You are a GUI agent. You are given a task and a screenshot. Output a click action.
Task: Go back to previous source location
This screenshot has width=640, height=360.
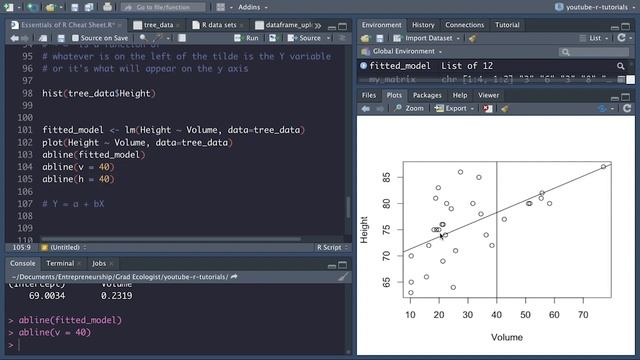[14, 38]
